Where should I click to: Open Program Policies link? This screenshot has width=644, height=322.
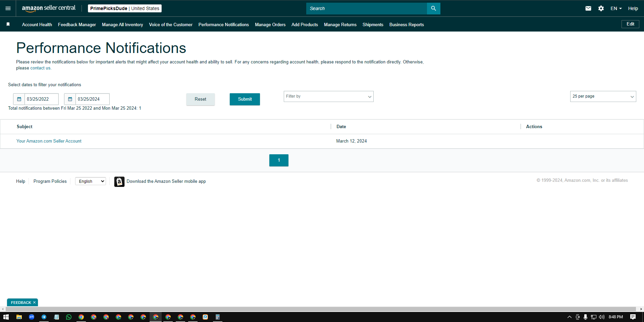pos(50,181)
